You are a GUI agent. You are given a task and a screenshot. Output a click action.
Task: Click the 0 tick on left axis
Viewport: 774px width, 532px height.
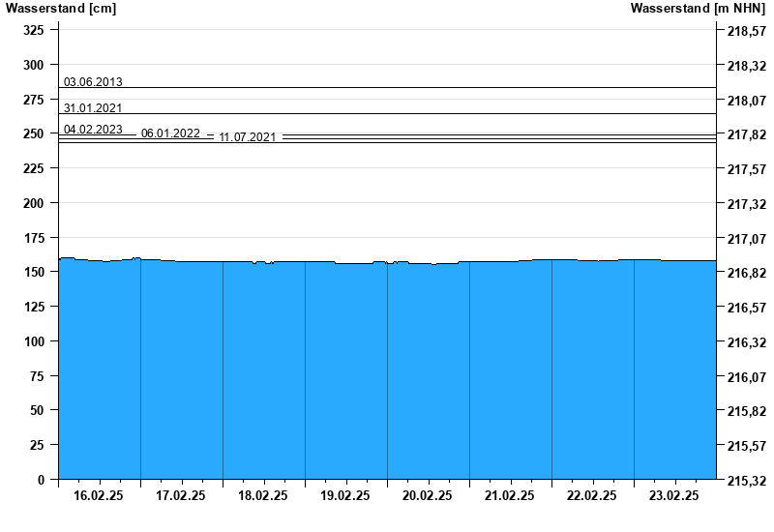[x=41, y=480]
